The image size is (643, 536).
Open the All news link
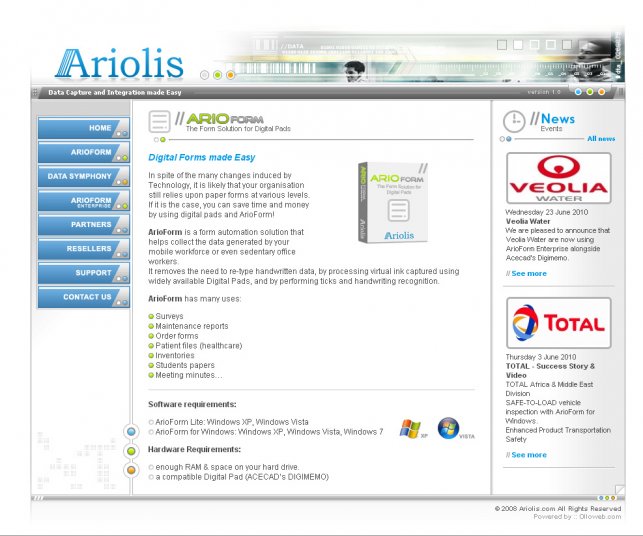tap(601, 139)
